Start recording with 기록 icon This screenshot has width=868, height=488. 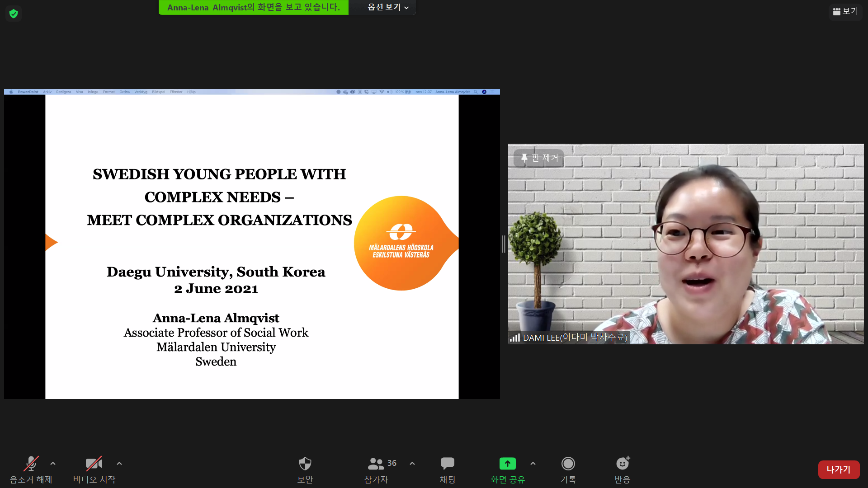click(568, 469)
